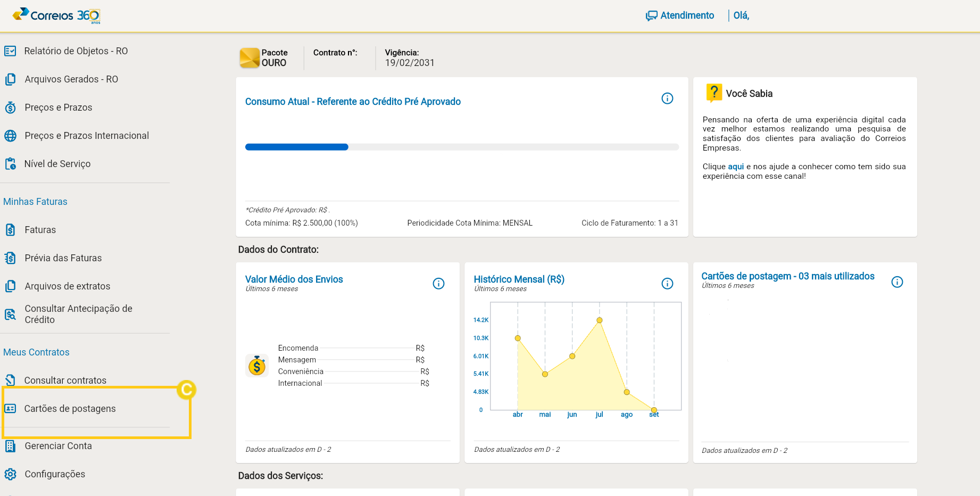
Task: Click the Mensagem row in Valor Médio
Action: tap(351, 360)
